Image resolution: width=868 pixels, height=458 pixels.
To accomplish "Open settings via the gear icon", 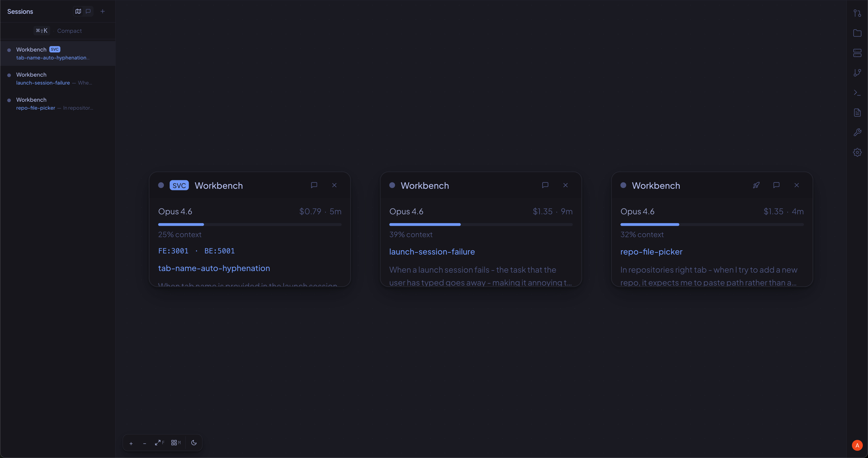I will tap(857, 152).
